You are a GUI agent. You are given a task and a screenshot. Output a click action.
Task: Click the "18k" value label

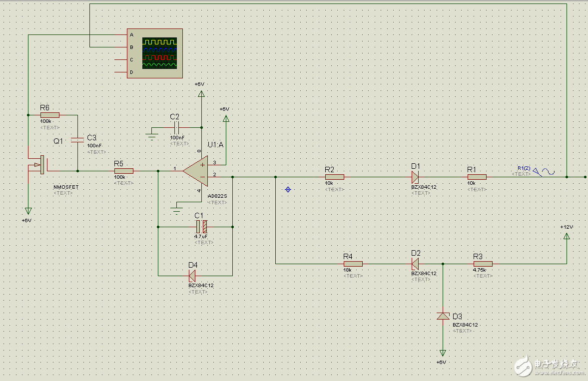point(347,270)
